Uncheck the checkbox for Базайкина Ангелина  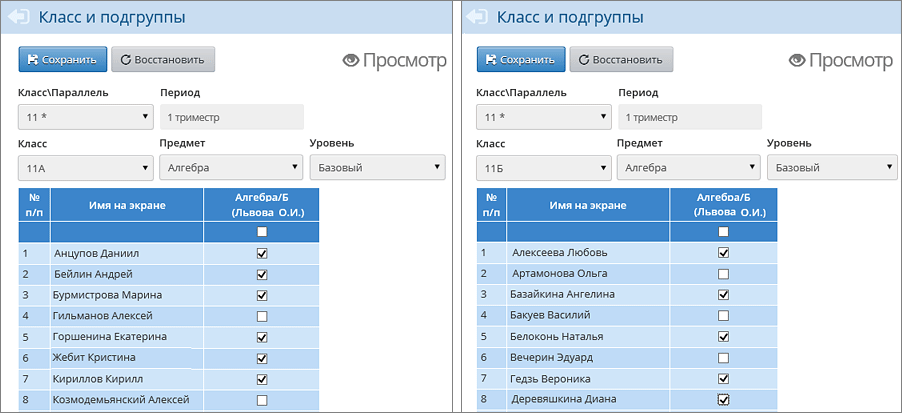pos(724,295)
